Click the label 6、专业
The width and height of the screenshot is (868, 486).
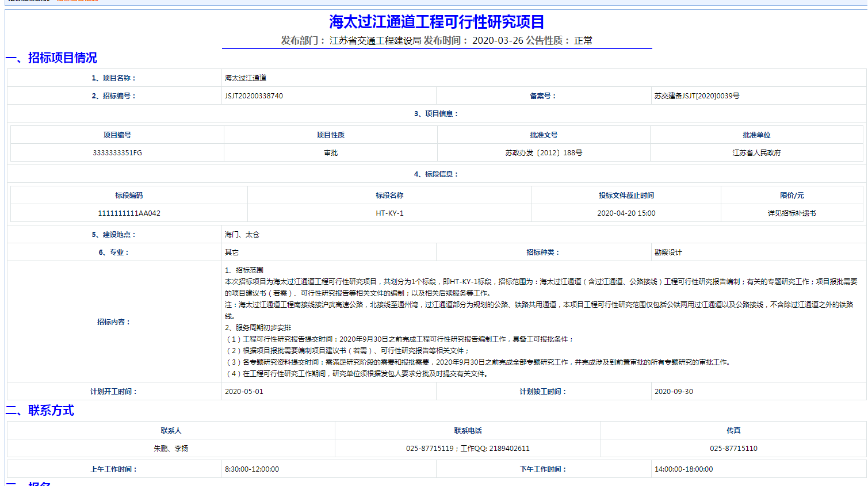click(113, 252)
